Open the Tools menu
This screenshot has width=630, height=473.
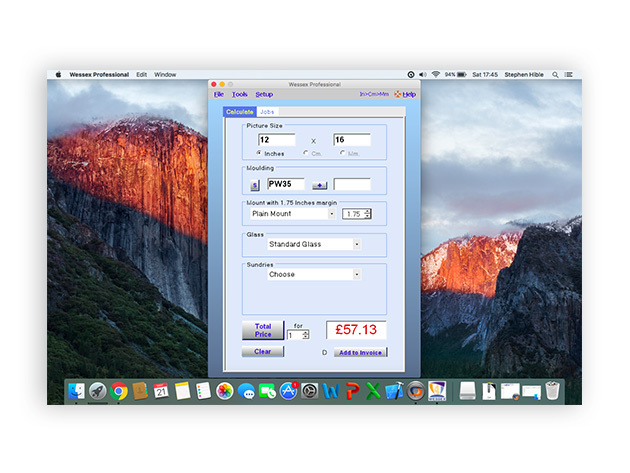pos(240,94)
